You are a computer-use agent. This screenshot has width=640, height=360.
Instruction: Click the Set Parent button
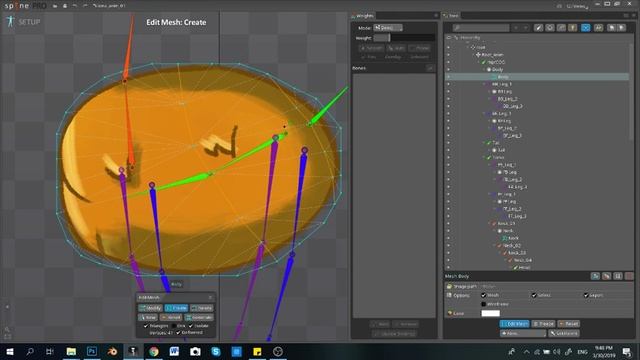pyautogui.click(x=564, y=333)
